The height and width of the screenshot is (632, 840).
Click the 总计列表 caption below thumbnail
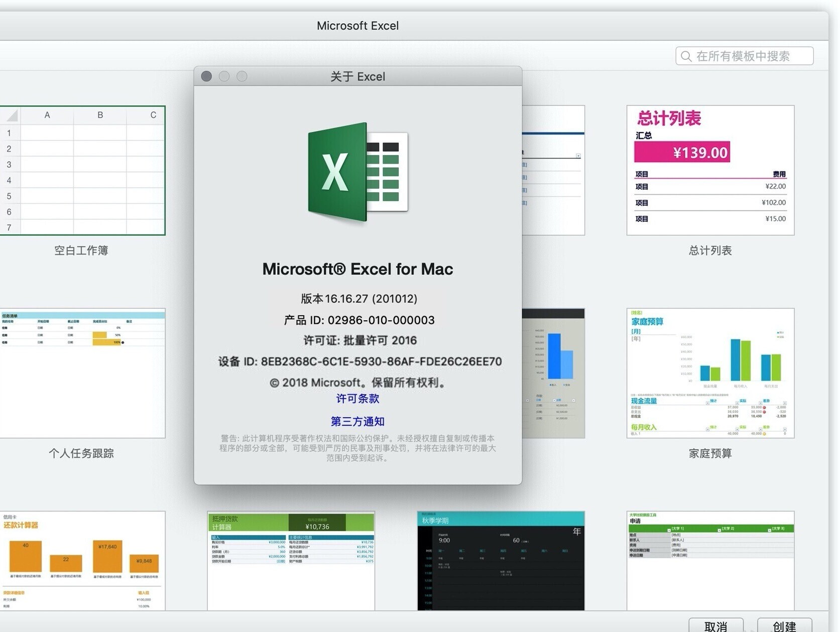(710, 250)
